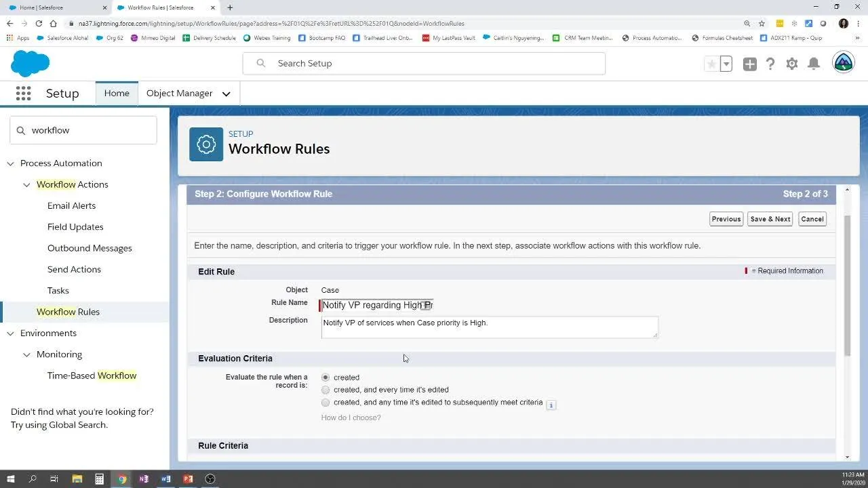Open File Explorer from the taskbar

point(77,479)
